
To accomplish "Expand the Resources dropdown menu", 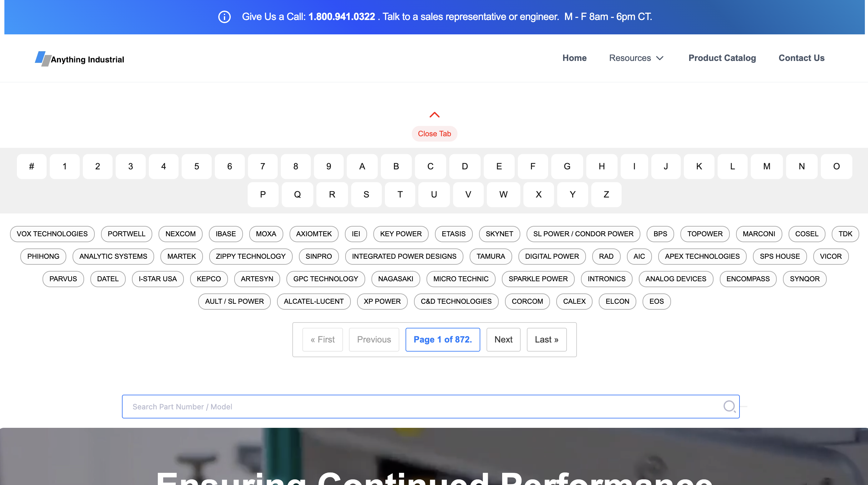I will coord(636,58).
